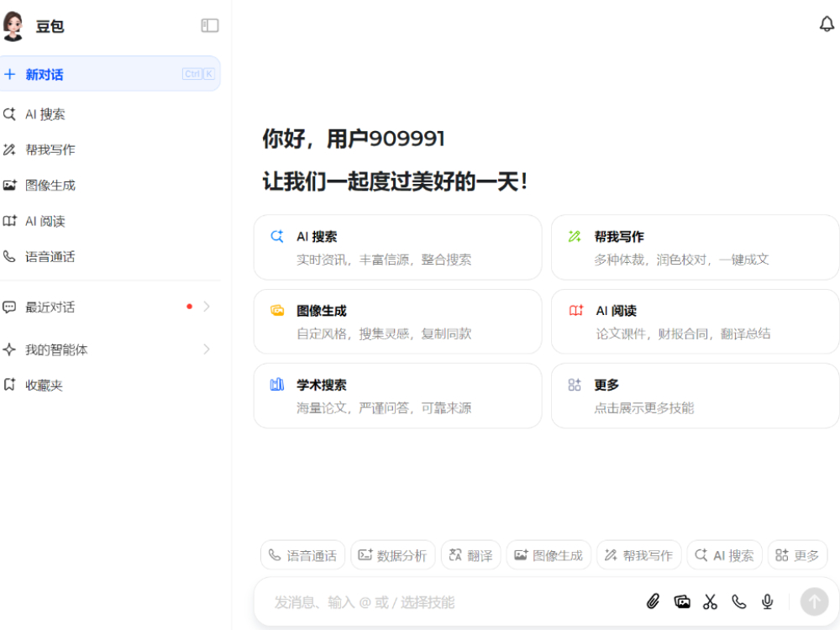Click the orange image icon on 图像生成 card
Image resolution: width=840 pixels, height=630 pixels.
(x=277, y=310)
